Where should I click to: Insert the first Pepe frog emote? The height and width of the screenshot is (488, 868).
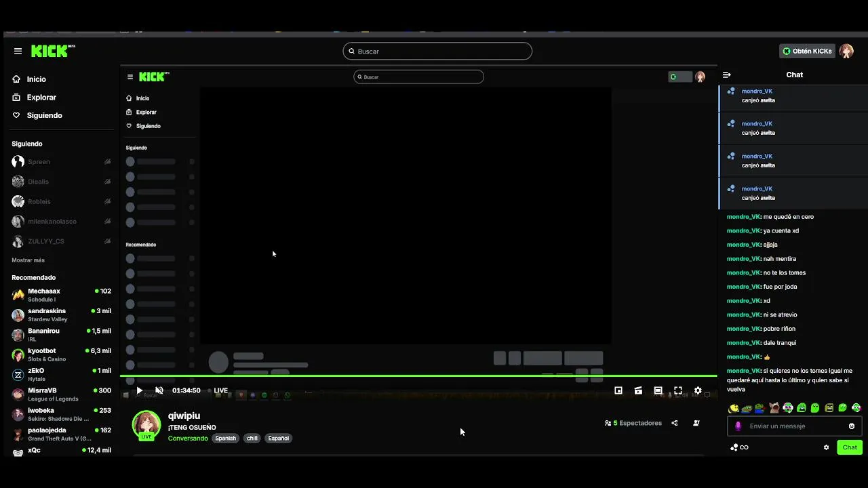[747, 408]
